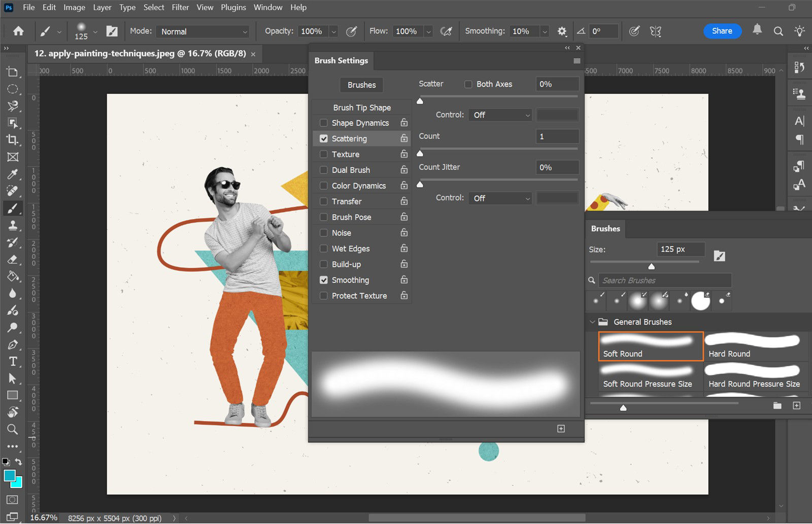
Task: Disable the Smoothing checkbox
Action: [x=323, y=280]
